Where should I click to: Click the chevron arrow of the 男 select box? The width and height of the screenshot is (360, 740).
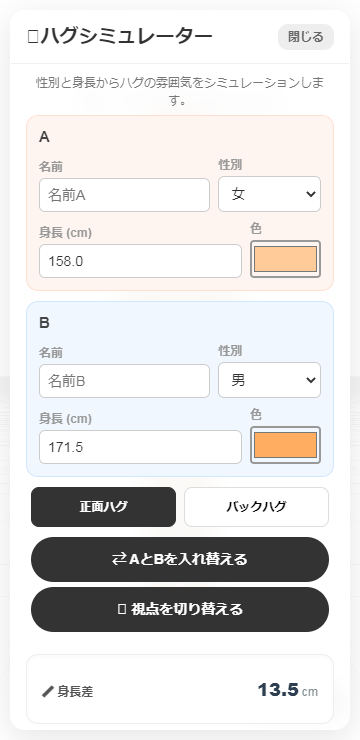pos(310,380)
